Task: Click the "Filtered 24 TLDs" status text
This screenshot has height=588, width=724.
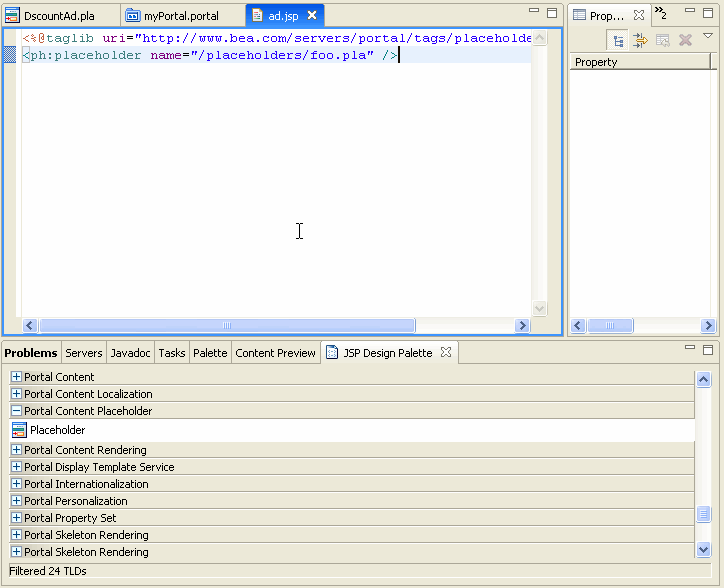Action: coord(48,571)
